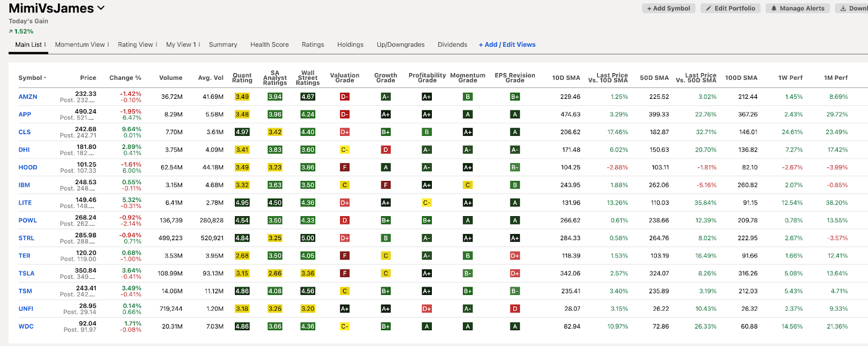Click AMZN's D- valuation grade badge

pos(344,97)
